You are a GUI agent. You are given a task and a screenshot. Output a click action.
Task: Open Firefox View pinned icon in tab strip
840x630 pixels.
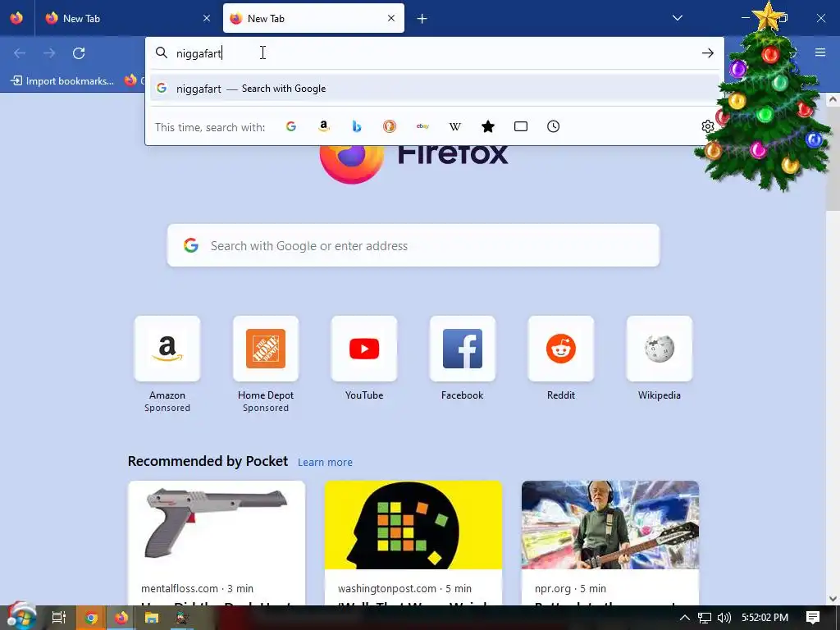(16, 18)
